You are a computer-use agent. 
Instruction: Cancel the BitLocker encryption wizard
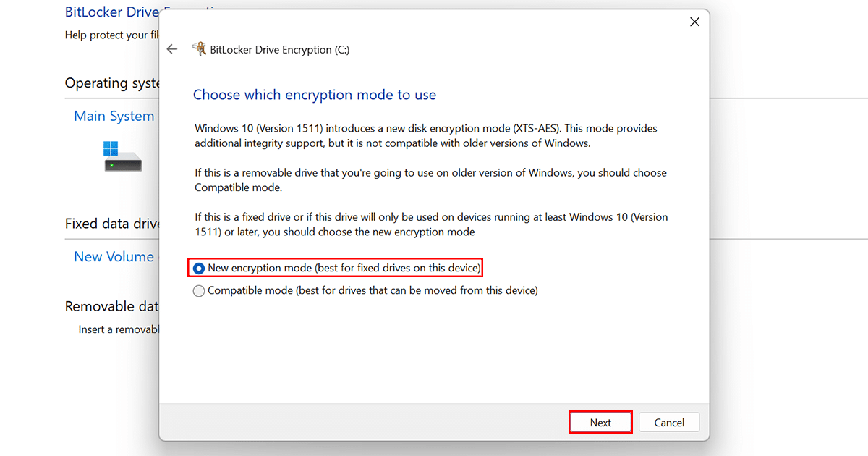pyautogui.click(x=668, y=422)
